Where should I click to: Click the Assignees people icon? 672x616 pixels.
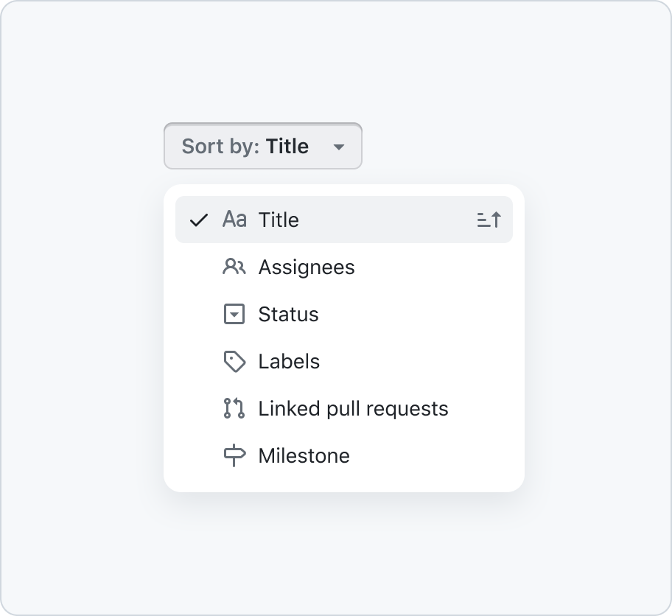[234, 267]
